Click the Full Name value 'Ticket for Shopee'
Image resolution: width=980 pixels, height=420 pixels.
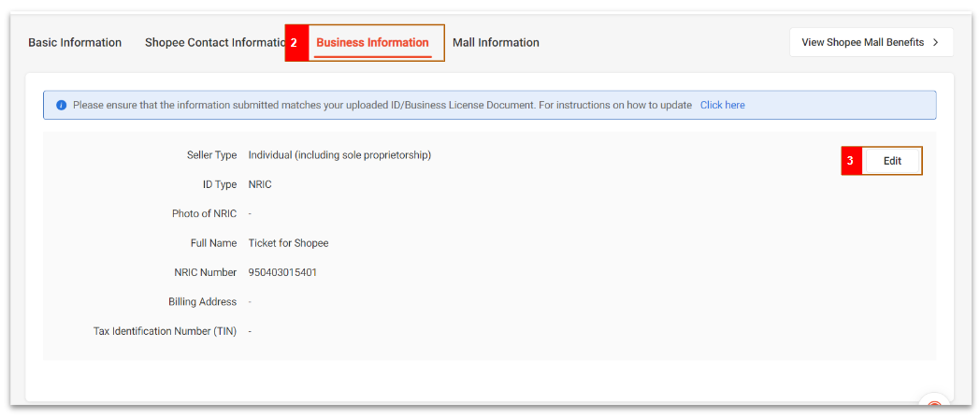pyautogui.click(x=288, y=243)
